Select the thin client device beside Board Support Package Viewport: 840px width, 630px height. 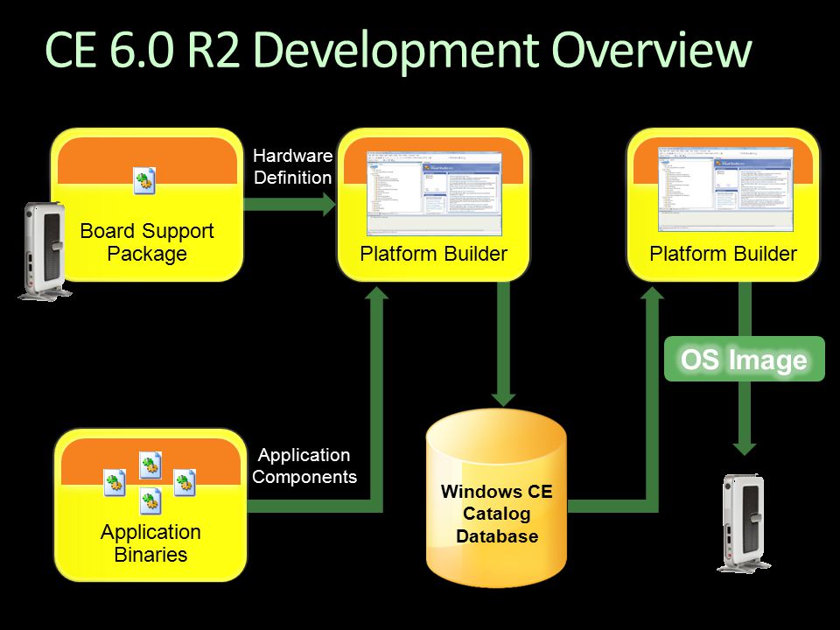[x=45, y=251]
